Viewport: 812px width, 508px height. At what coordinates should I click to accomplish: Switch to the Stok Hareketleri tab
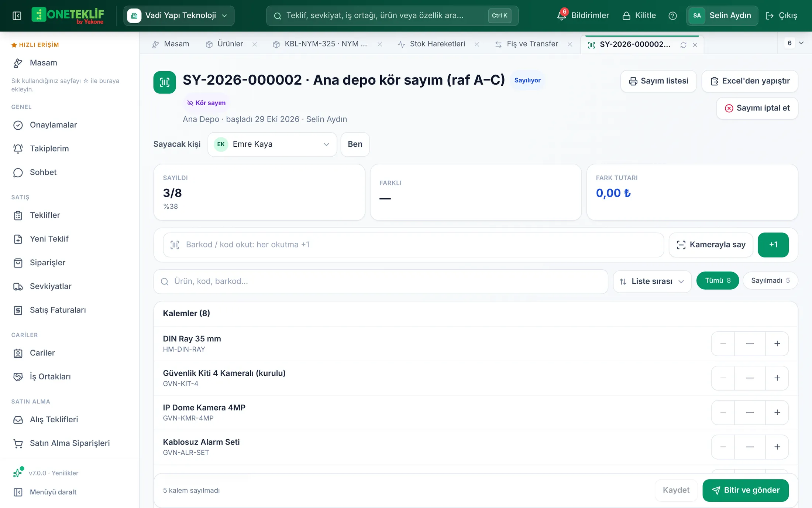432,44
